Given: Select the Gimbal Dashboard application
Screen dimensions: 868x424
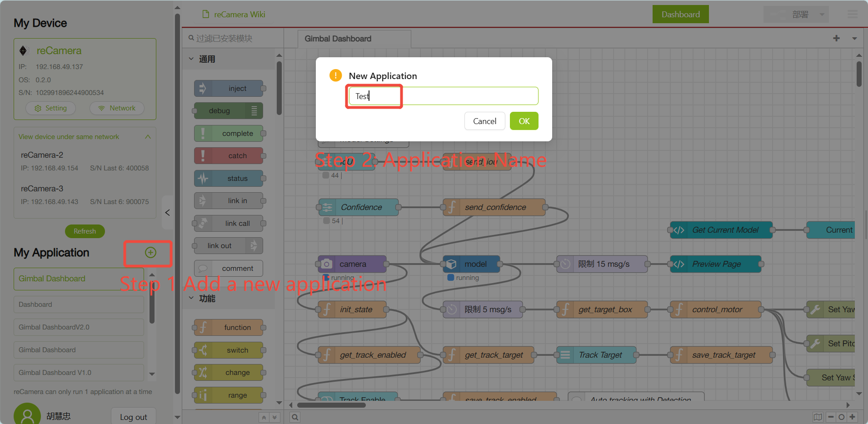Looking at the screenshot, I should (79, 279).
